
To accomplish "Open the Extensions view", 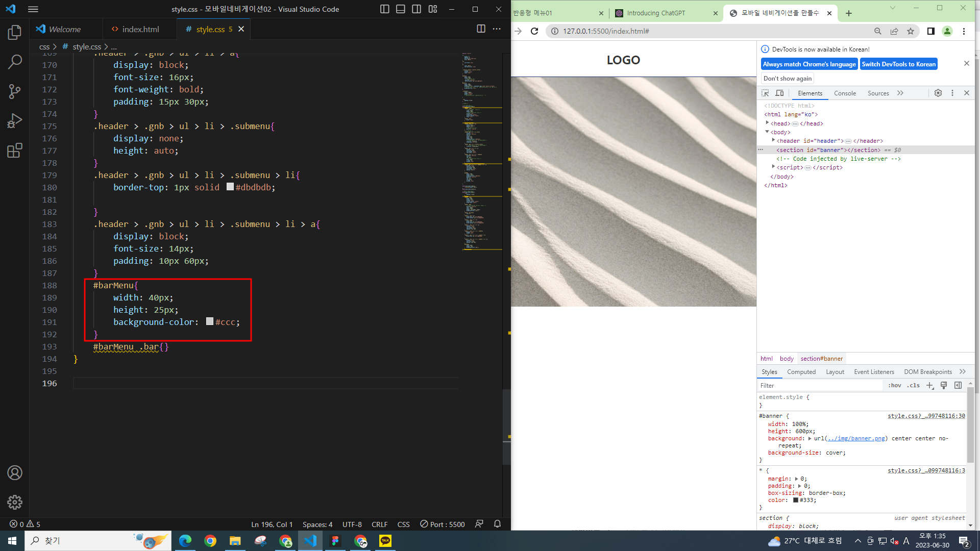I will pyautogui.click(x=15, y=151).
